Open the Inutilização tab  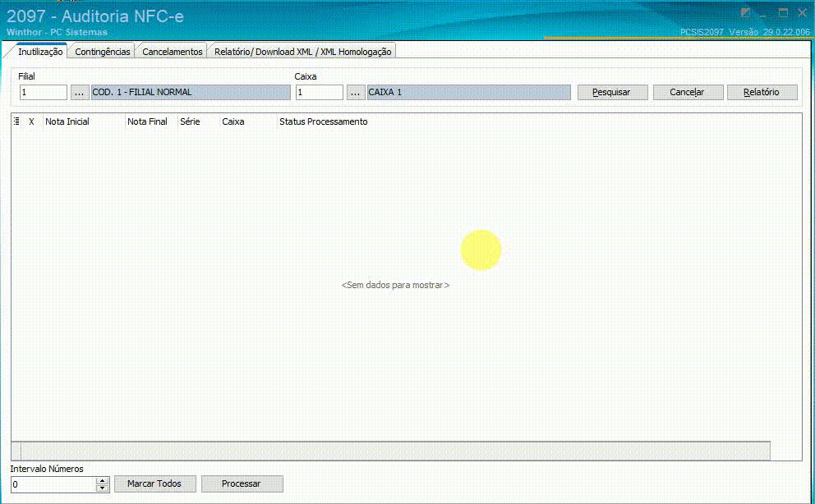click(39, 52)
